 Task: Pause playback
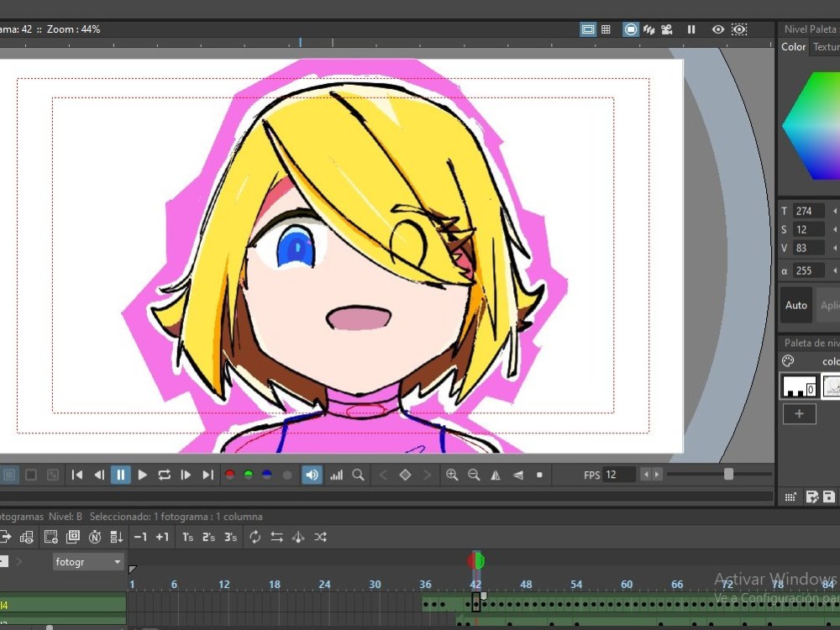(x=120, y=475)
